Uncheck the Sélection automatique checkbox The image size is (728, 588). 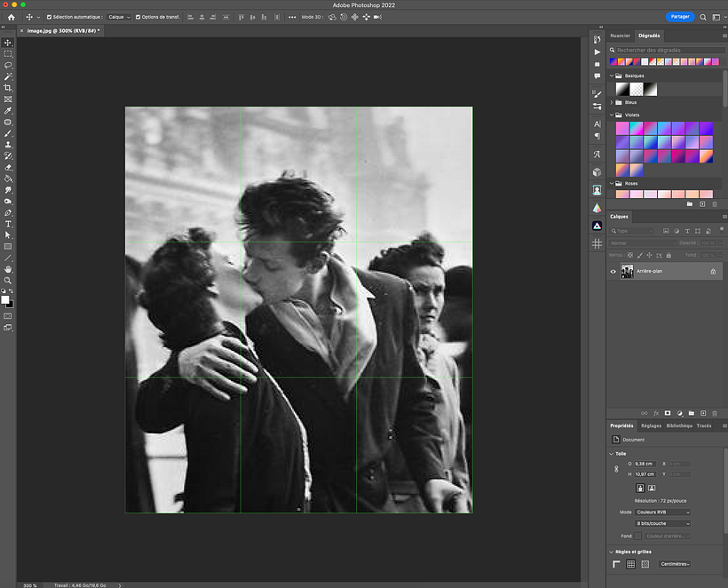coord(49,17)
